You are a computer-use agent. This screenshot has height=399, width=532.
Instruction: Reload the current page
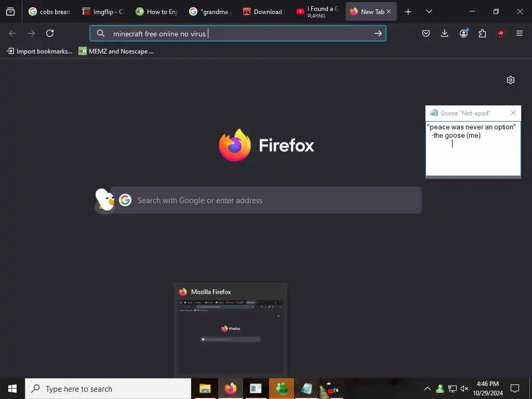tap(50, 33)
